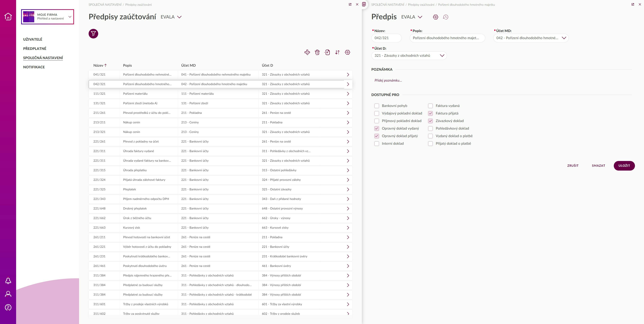Open UŽIVATELÉ menu section
Viewport: 644px width, 324px height.
33,39
